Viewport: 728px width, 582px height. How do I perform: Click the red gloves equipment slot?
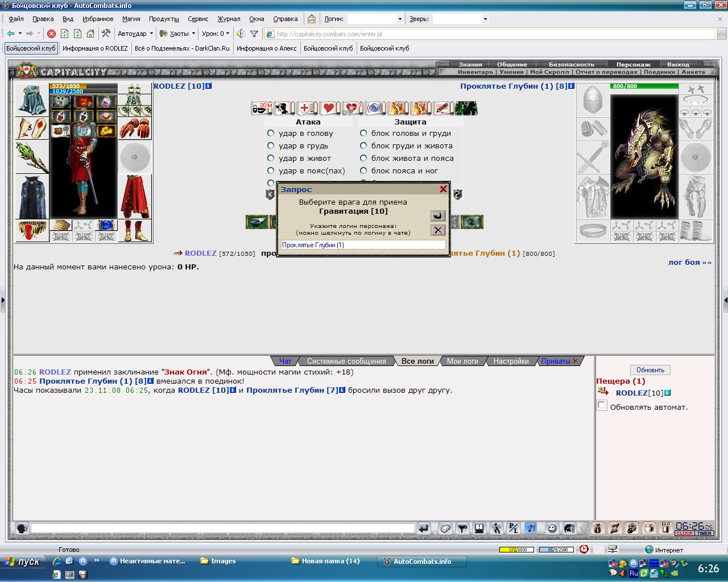135,129
